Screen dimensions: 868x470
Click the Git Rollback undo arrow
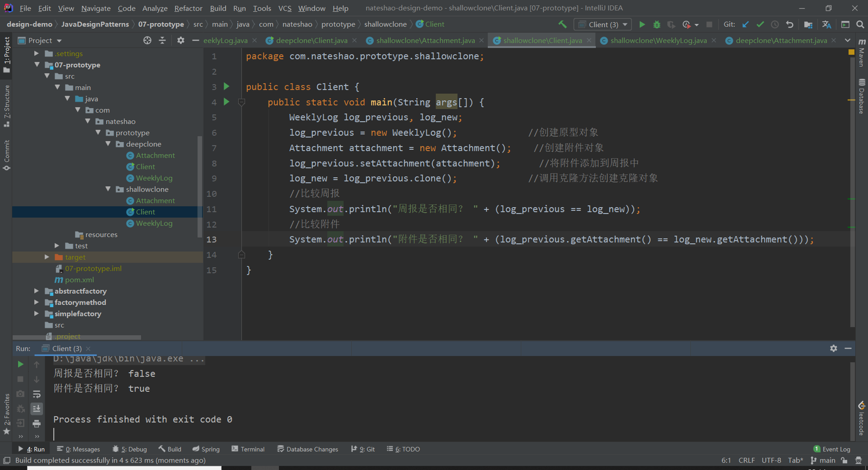point(789,24)
